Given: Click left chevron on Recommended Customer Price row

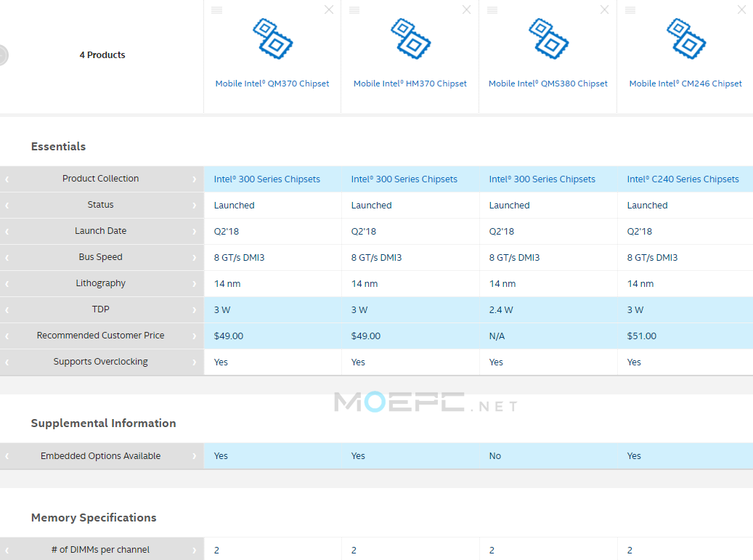Looking at the screenshot, I should (x=7, y=336).
